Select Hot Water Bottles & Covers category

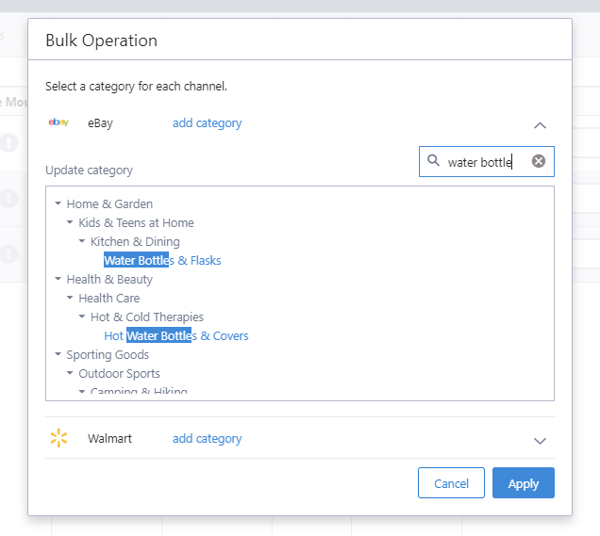point(176,336)
